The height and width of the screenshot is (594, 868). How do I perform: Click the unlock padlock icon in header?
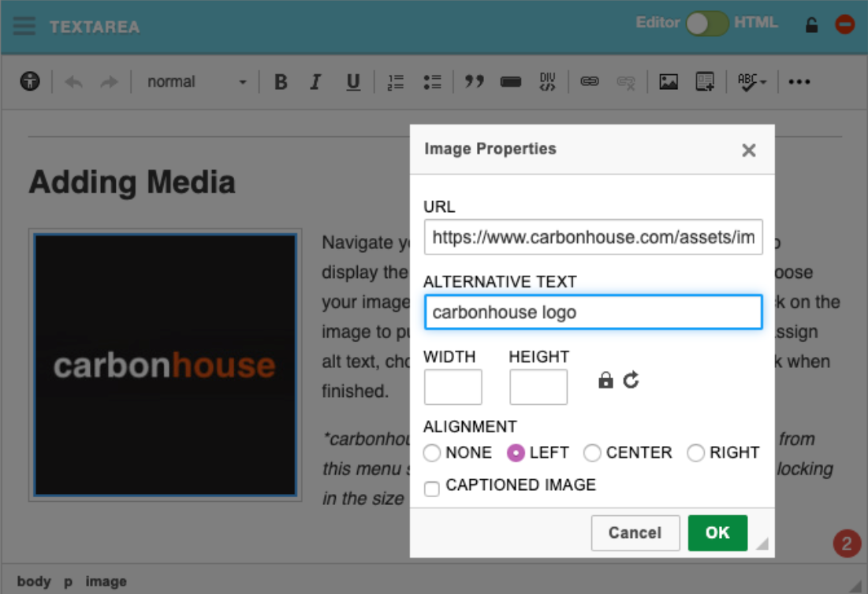coord(811,25)
